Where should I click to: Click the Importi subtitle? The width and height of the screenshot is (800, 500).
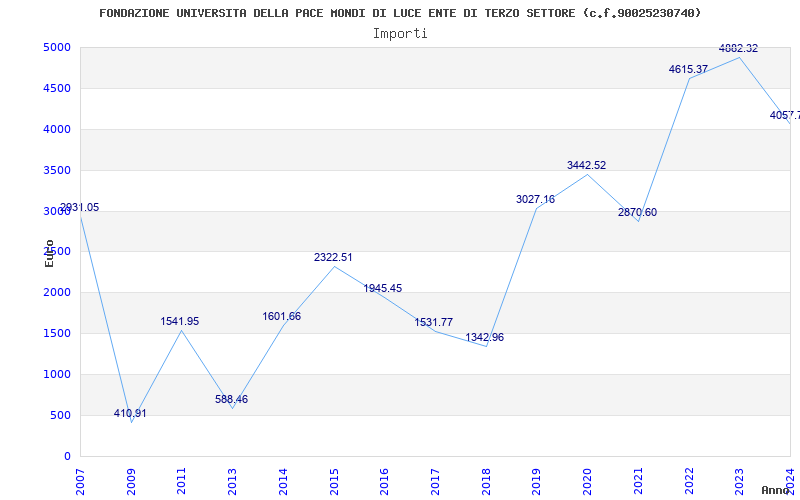click(400, 34)
